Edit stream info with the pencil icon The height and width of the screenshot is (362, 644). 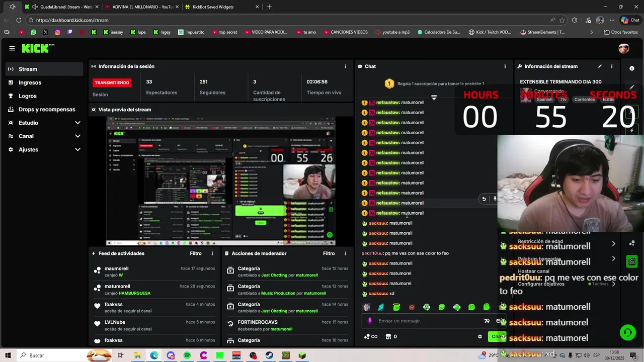click(600, 66)
